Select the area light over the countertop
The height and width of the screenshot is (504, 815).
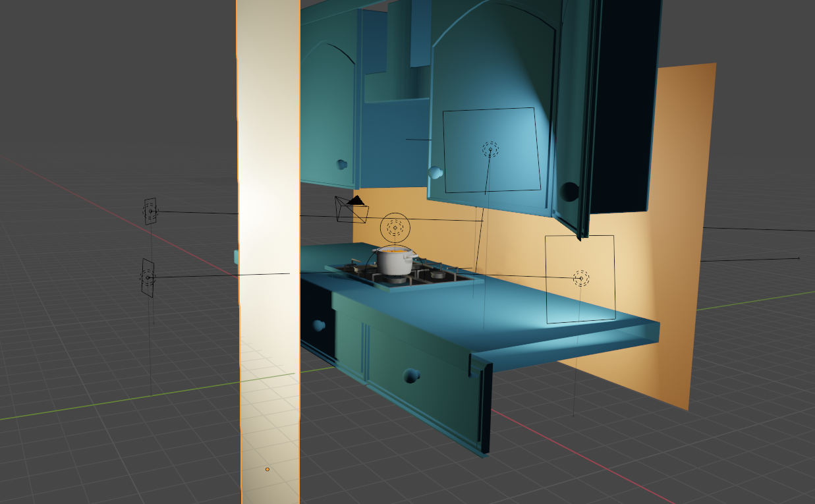click(580, 278)
